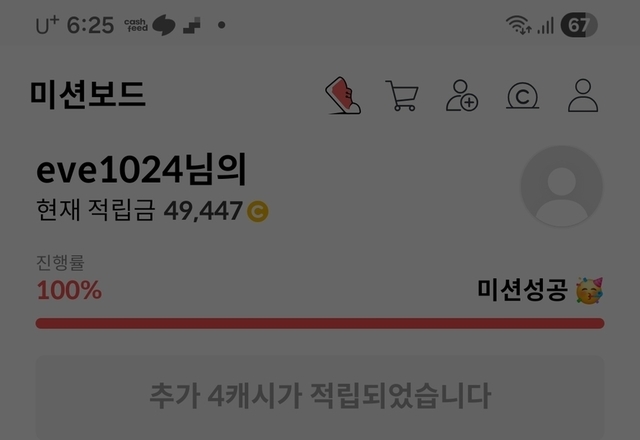Tap the gray profile avatar picture

(x=562, y=186)
